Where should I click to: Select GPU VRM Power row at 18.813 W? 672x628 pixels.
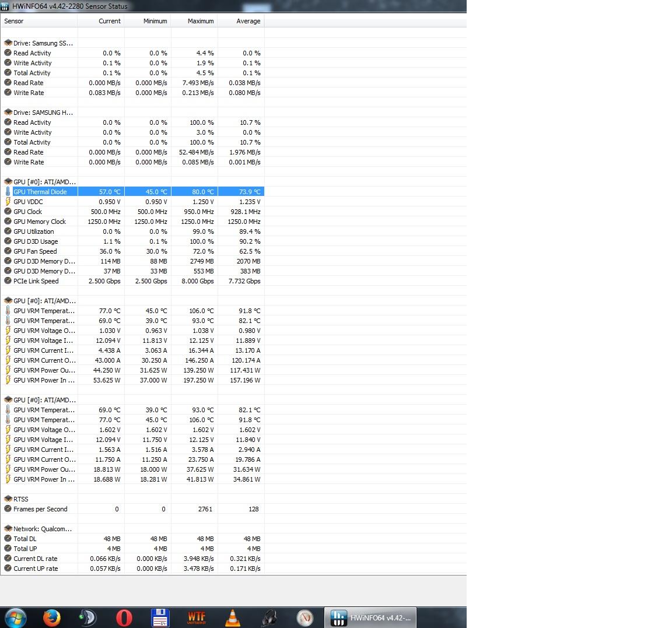(x=132, y=469)
